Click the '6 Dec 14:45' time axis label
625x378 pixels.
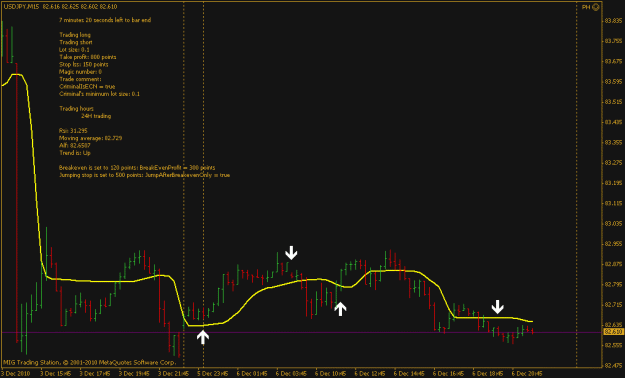pyautogui.click(x=409, y=374)
